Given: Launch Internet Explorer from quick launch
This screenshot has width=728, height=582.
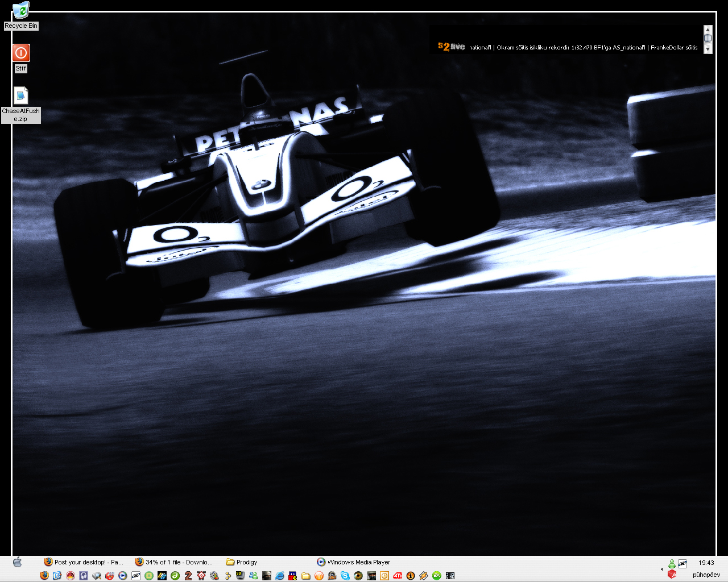Looking at the screenshot, I should (279, 576).
